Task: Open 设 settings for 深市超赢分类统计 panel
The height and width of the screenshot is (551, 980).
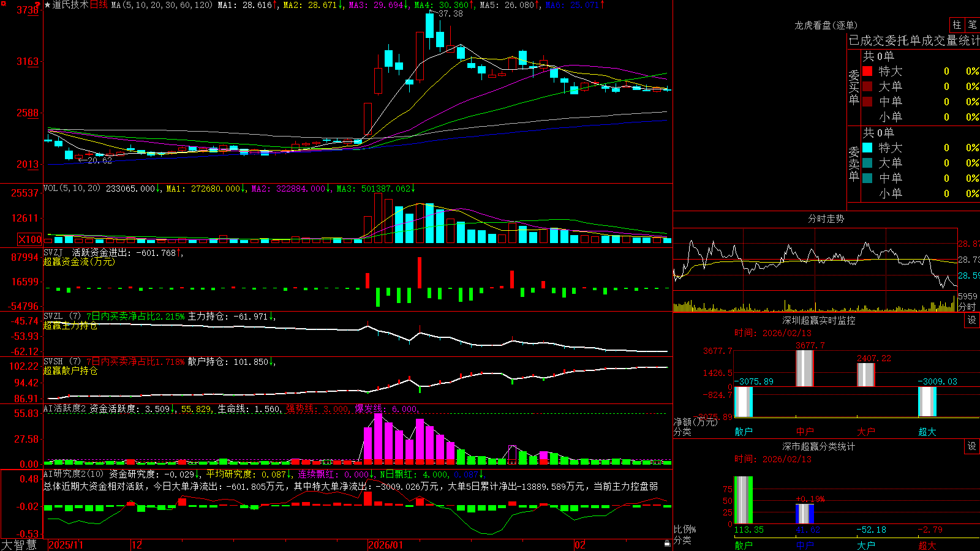Action: [x=972, y=446]
